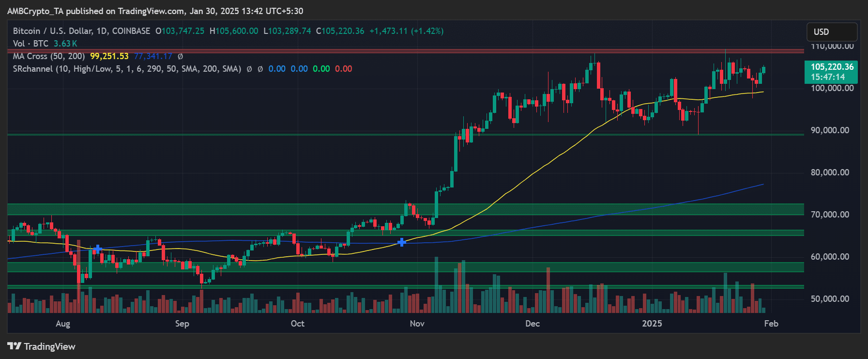Image resolution: width=868 pixels, height=359 pixels.
Task: Select the blue golden cross marker before Nov
Action: pos(402,242)
